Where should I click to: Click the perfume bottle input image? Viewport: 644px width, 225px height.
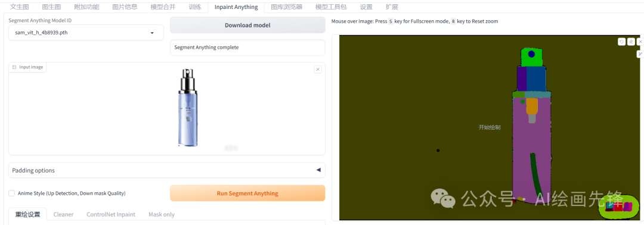pyautogui.click(x=188, y=108)
